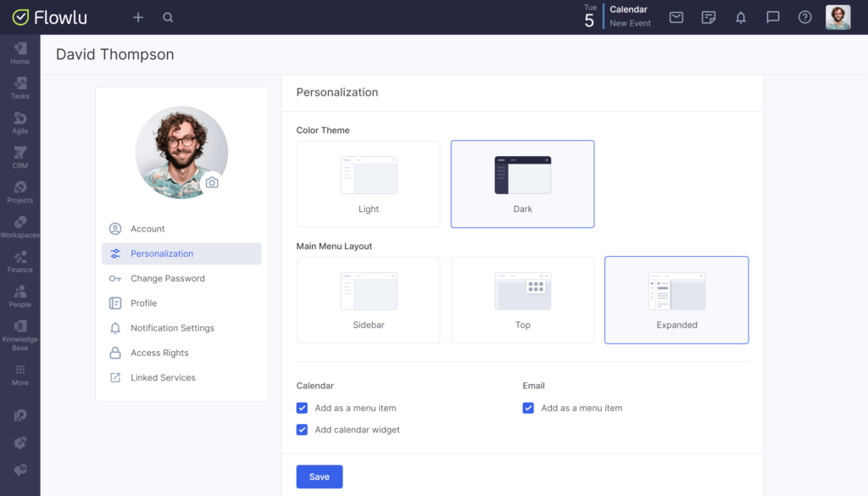Toggle Calendar Add as a menu item
The height and width of the screenshot is (496, 868).
[x=302, y=408]
